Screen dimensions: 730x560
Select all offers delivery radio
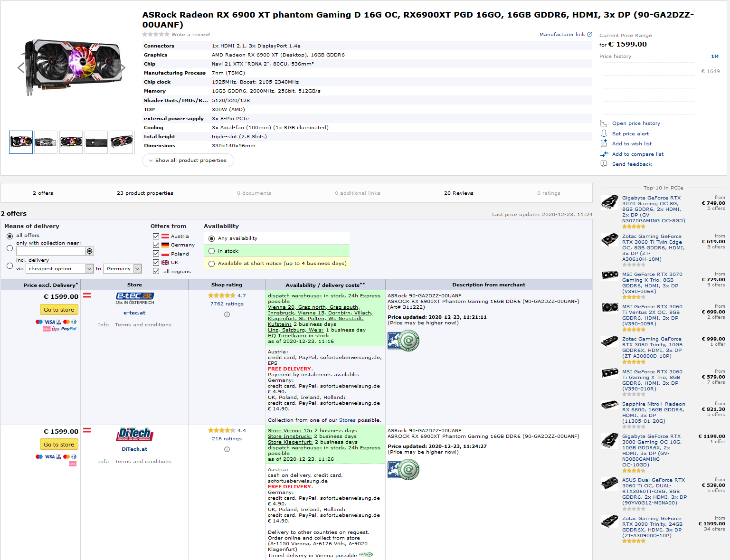click(9, 236)
